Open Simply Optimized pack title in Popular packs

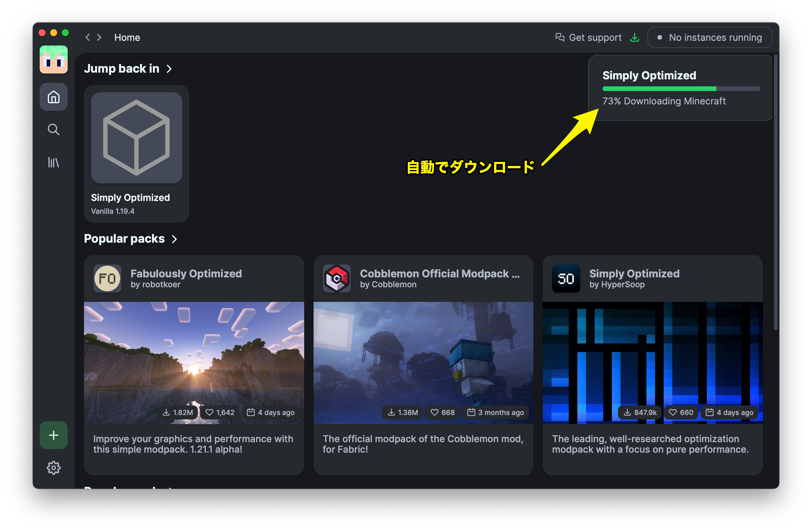635,273
